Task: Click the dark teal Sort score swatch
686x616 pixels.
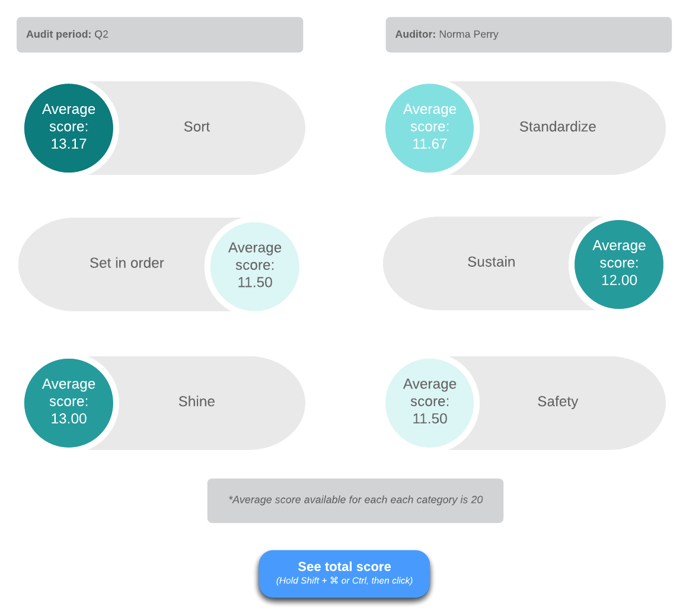Action: pos(69,127)
